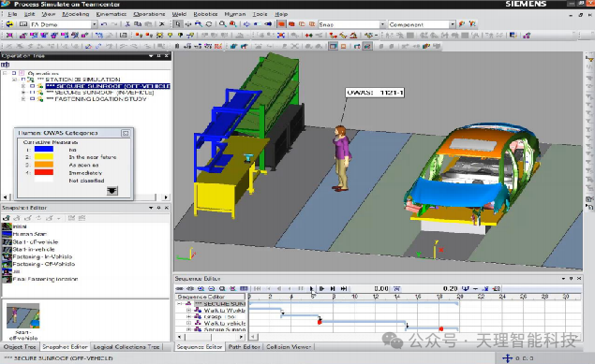Open the Operations menu
The height and width of the screenshot is (364, 595).
[149, 14]
